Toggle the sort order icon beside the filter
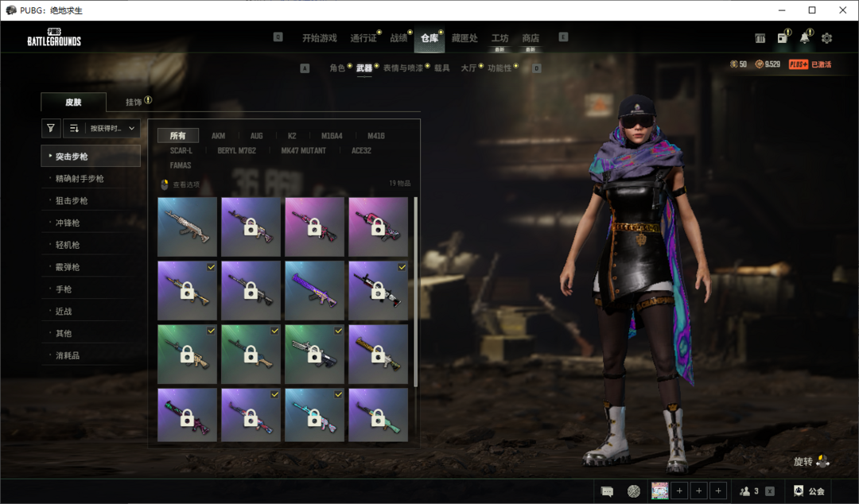Screen dimensions: 859x504 (x=74, y=128)
